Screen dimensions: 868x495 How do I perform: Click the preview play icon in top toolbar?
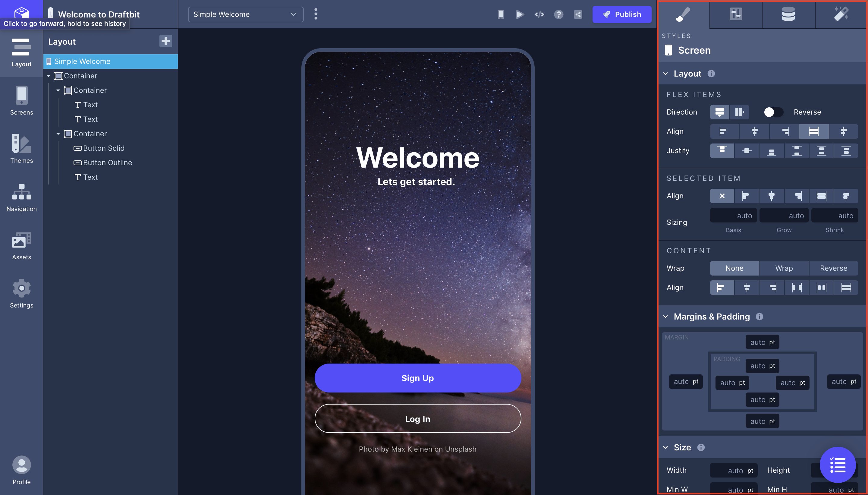(x=520, y=14)
